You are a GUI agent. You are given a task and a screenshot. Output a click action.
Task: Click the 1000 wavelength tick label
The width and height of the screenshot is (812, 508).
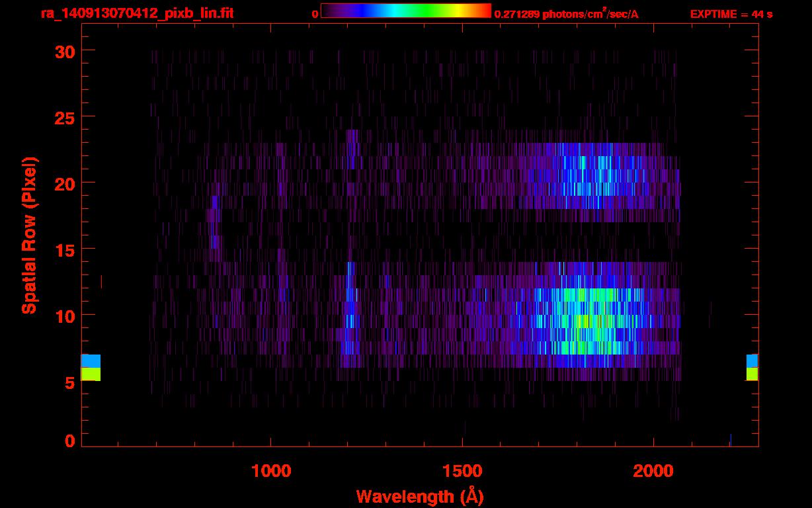pyautogui.click(x=271, y=471)
